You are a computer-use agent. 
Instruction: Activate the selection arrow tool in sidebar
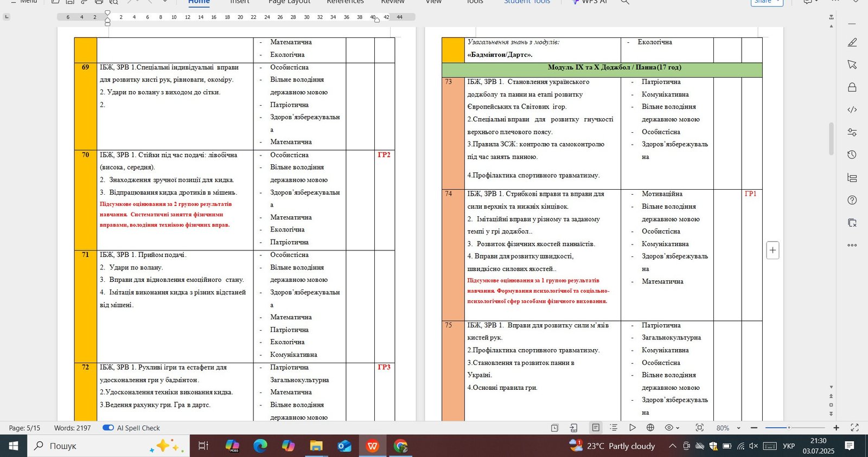pos(852,65)
